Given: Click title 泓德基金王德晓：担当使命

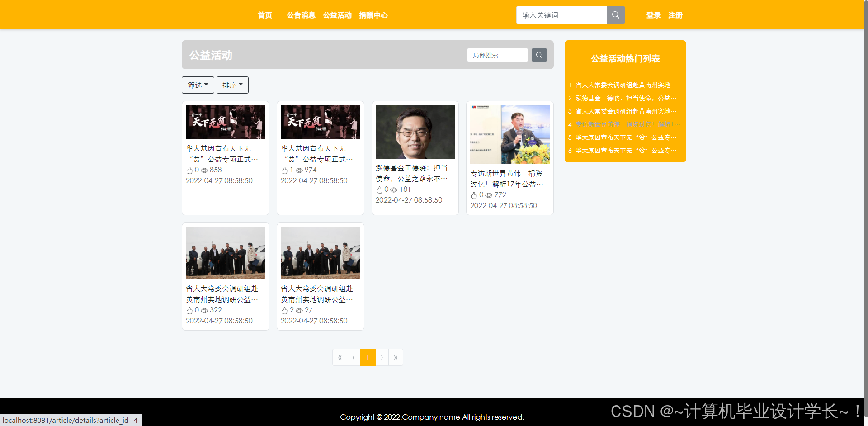Looking at the screenshot, I should point(412,173).
